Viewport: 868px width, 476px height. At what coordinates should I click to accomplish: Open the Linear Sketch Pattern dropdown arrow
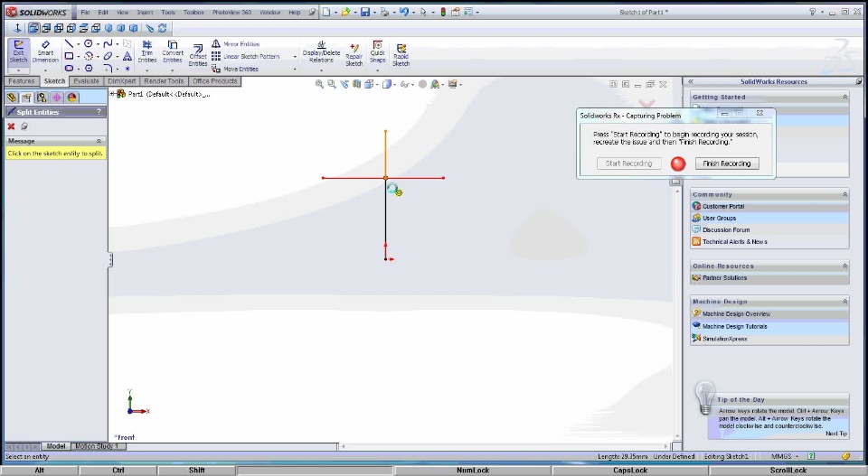pyautogui.click(x=295, y=56)
